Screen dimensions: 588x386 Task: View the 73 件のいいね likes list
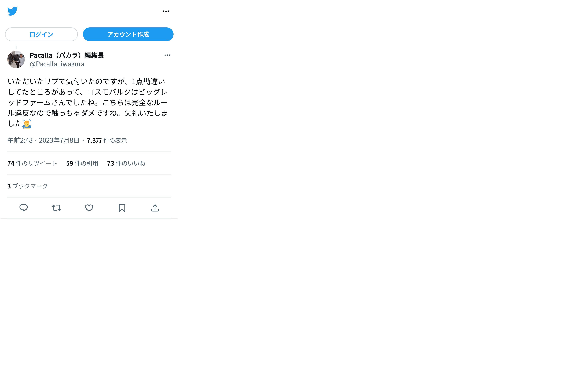(126, 163)
